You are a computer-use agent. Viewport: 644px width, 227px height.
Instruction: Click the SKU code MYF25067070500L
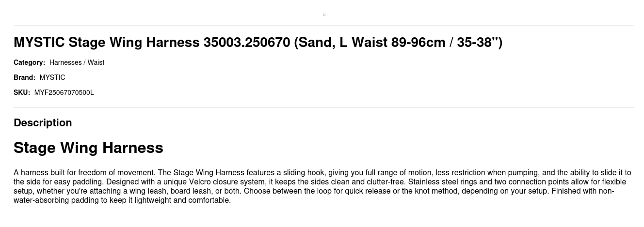(x=64, y=92)
